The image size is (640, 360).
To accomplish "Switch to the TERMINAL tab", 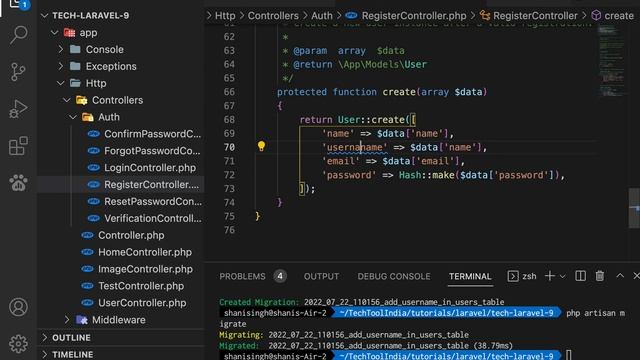I will [470, 276].
